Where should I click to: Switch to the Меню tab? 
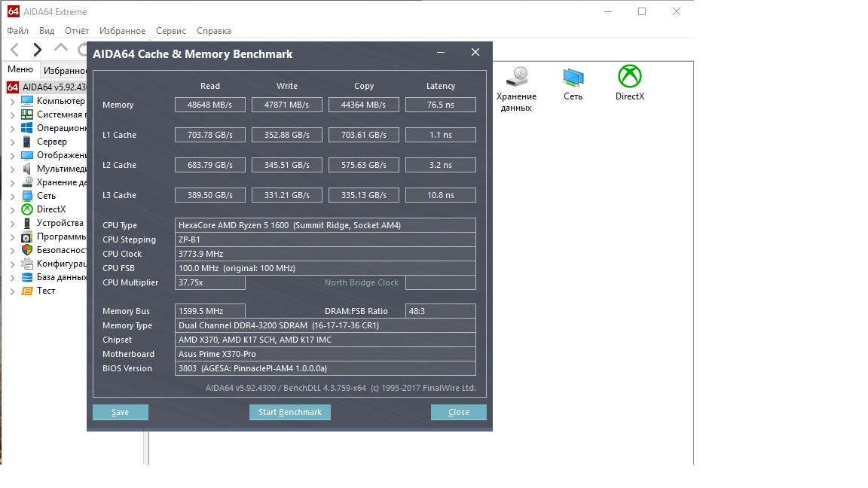(x=20, y=69)
